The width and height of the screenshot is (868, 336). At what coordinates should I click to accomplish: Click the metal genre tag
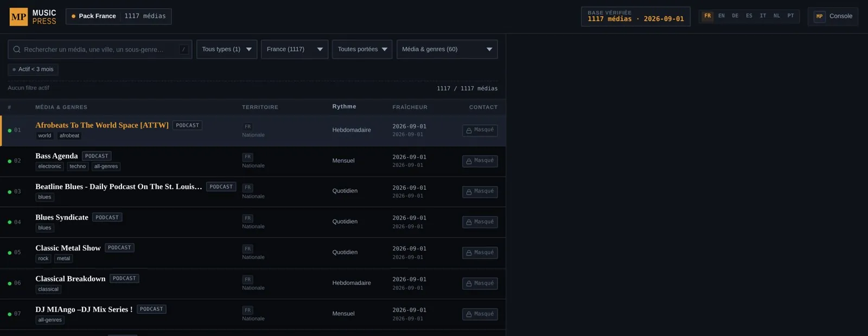coord(63,259)
